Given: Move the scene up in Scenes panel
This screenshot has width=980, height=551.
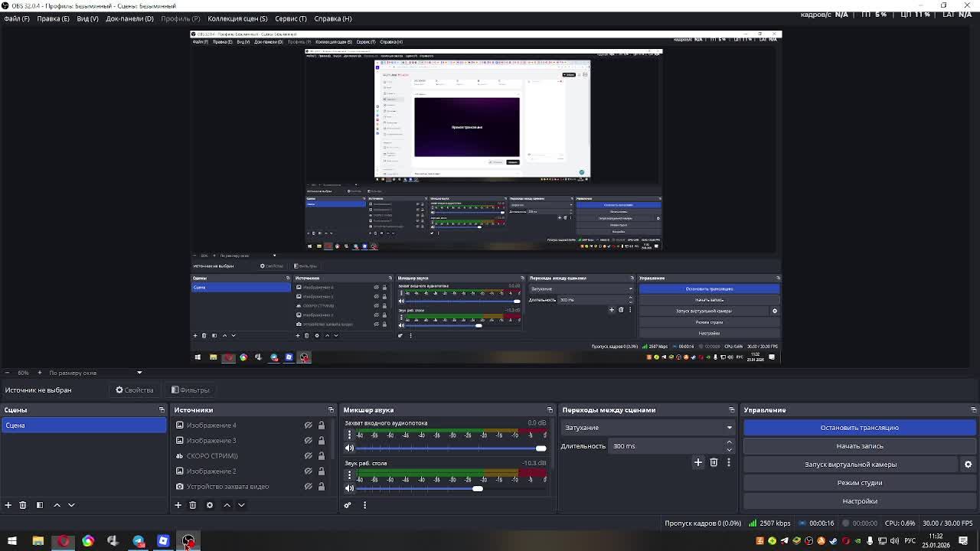Looking at the screenshot, I should pyautogui.click(x=57, y=505).
